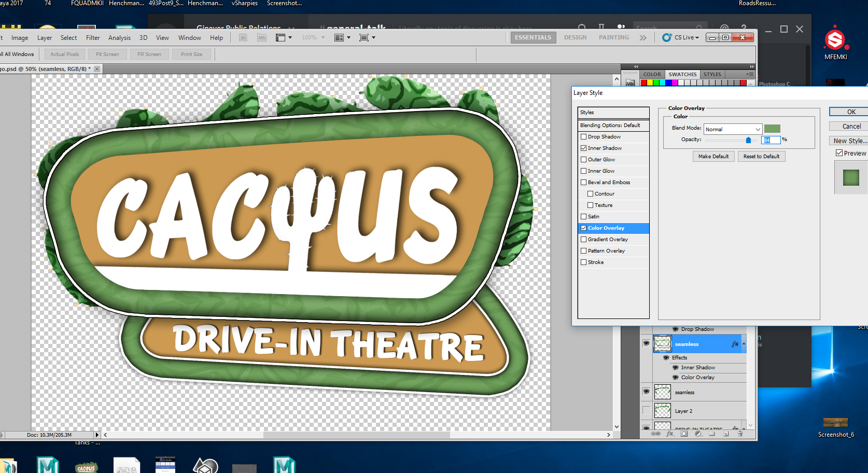Image resolution: width=868 pixels, height=473 pixels.
Task: Open Mini Bridge via Mb toolbar icon
Action: point(262,37)
